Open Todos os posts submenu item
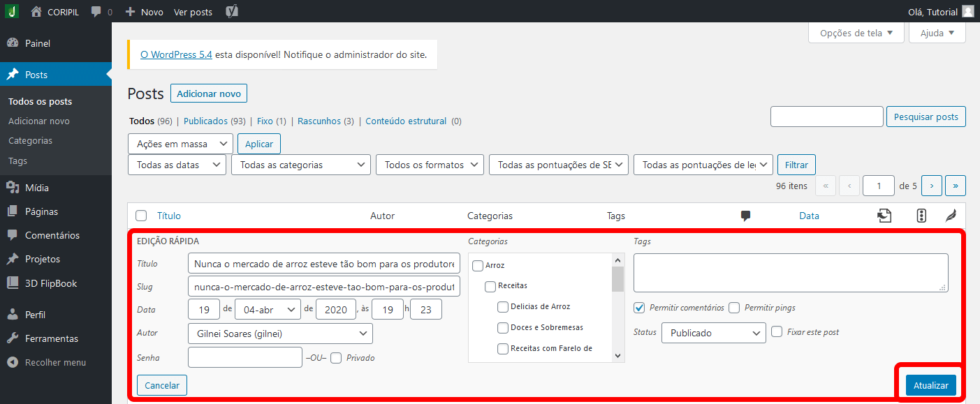This screenshot has width=980, height=404. tap(40, 101)
